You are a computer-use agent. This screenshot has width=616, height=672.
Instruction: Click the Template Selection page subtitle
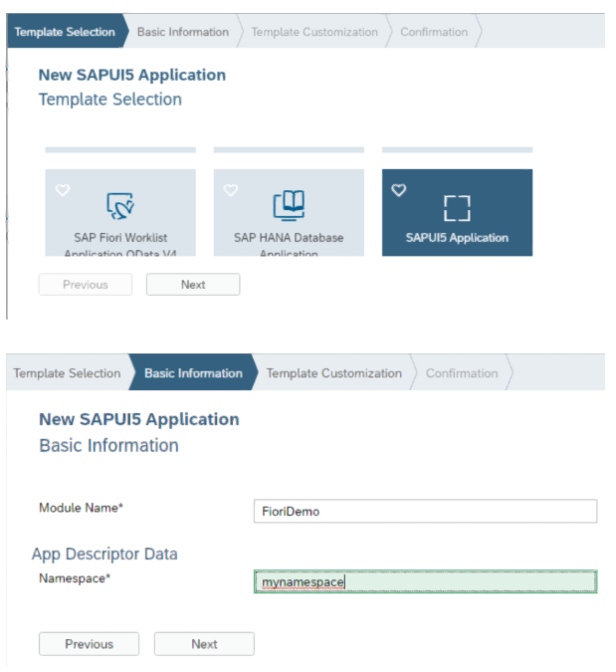(110, 99)
